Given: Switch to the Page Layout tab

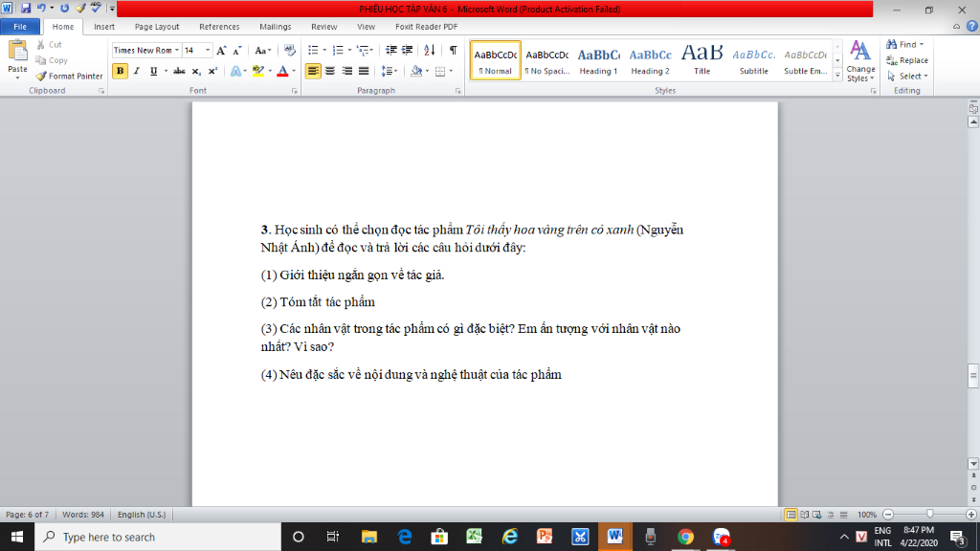Looking at the screenshot, I should coord(157,26).
